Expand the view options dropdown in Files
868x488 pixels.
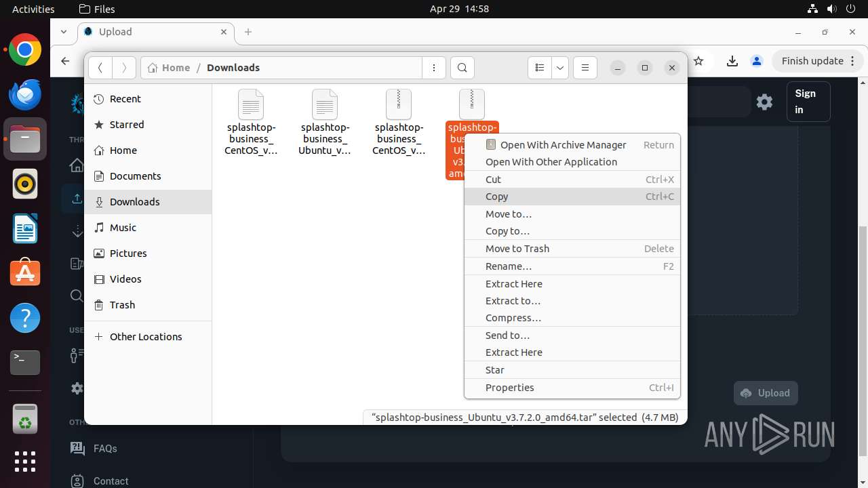[560, 68]
